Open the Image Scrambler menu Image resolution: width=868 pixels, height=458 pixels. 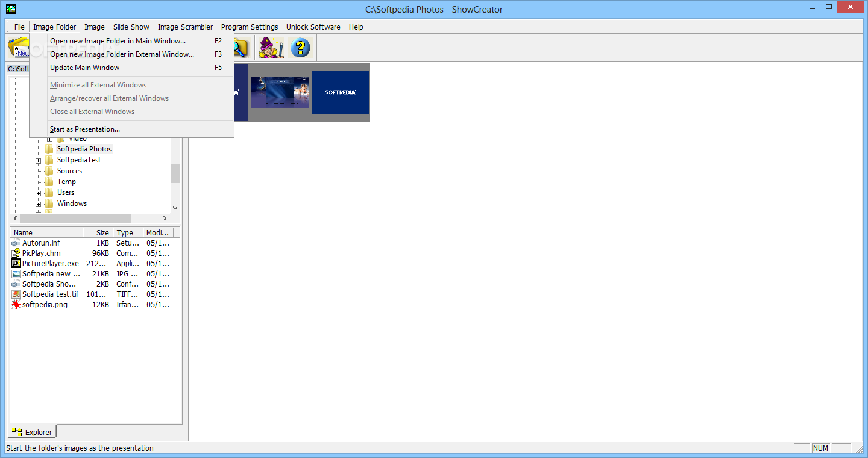coord(186,27)
